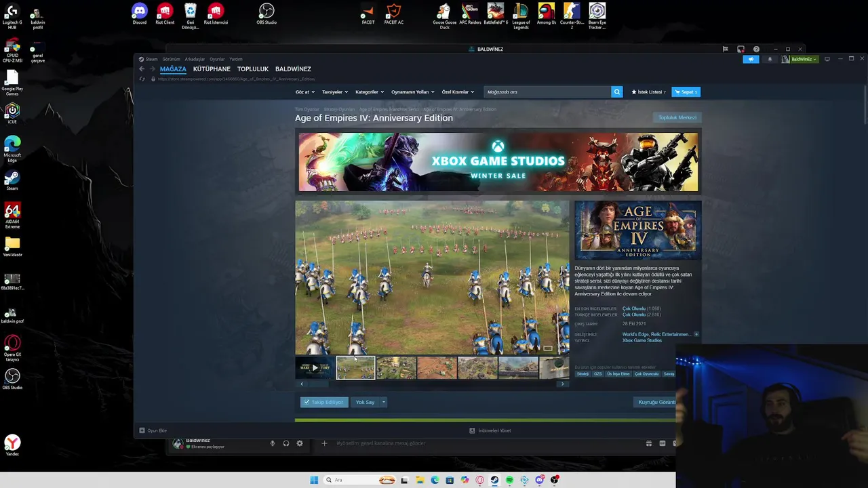Open the Topluluk Merkezi button

pos(677,117)
